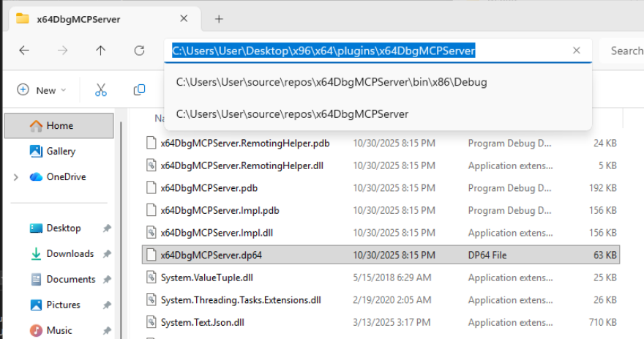Click the 3/13/2025 3:17 PM date cell

(x=392, y=322)
